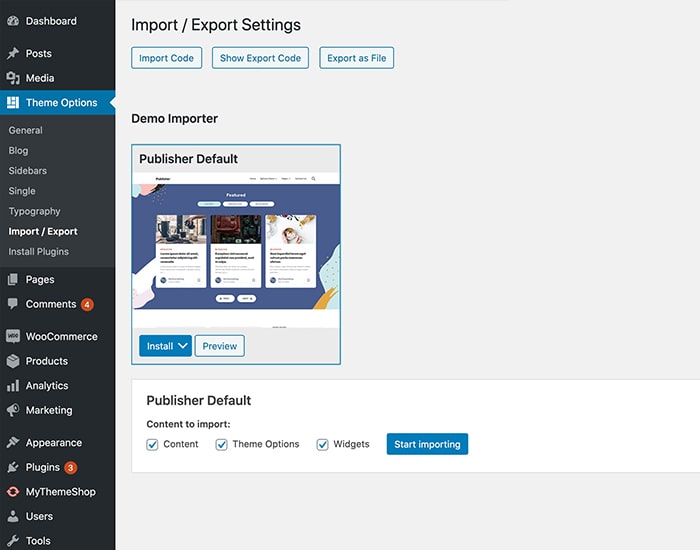The image size is (700, 550).
Task: Uncheck the Theme Options import checkbox
Action: pos(221,445)
